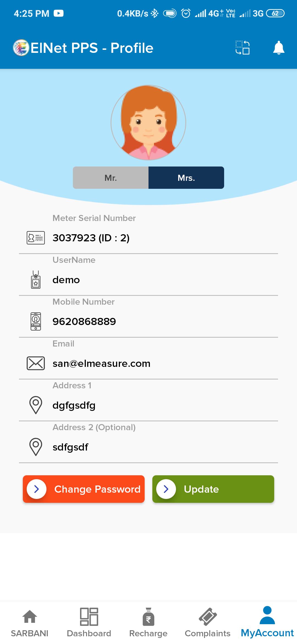Image resolution: width=297 pixels, height=644 pixels.
Task: Tap the battery level indicator
Action: click(275, 13)
